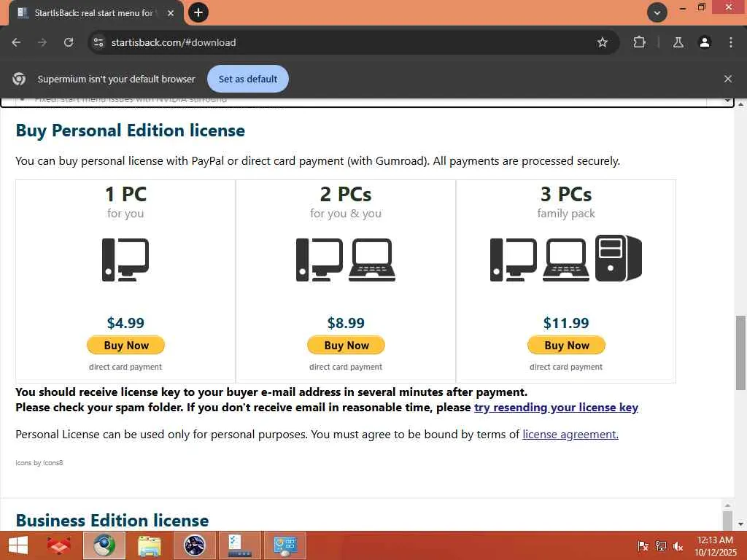Bookmark this page with the star icon
The height and width of the screenshot is (560, 747).
point(602,42)
